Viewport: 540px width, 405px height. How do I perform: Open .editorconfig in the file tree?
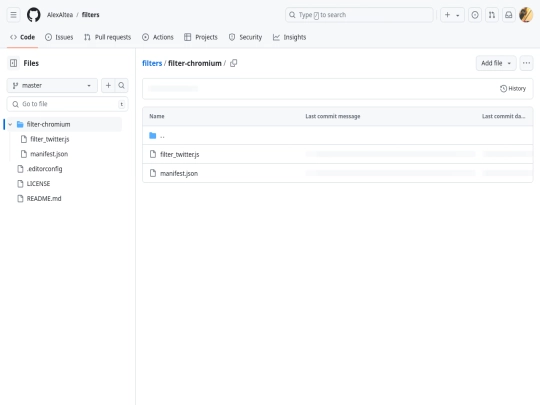point(44,169)
